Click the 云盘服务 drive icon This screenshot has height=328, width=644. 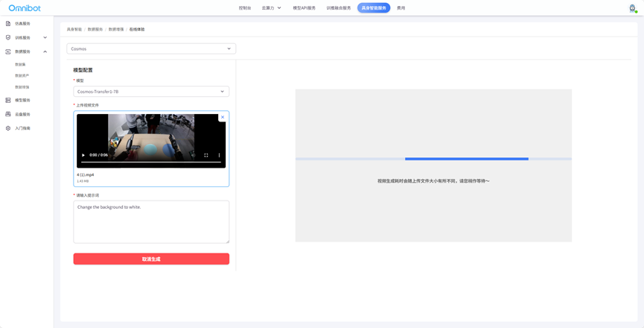(7, 114)
